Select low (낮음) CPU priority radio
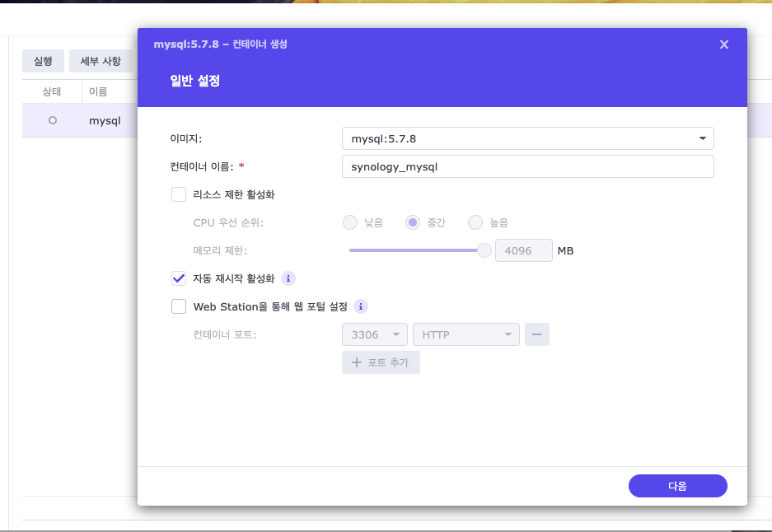This screenshot has height=532, width=772. coord(350,222)
